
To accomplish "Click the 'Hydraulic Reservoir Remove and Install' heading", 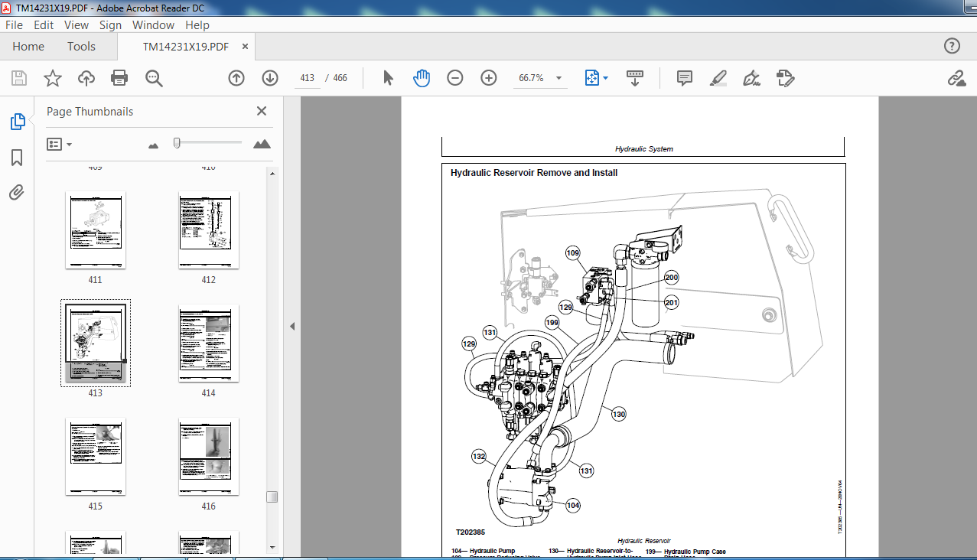I will [x=534, y=173].
